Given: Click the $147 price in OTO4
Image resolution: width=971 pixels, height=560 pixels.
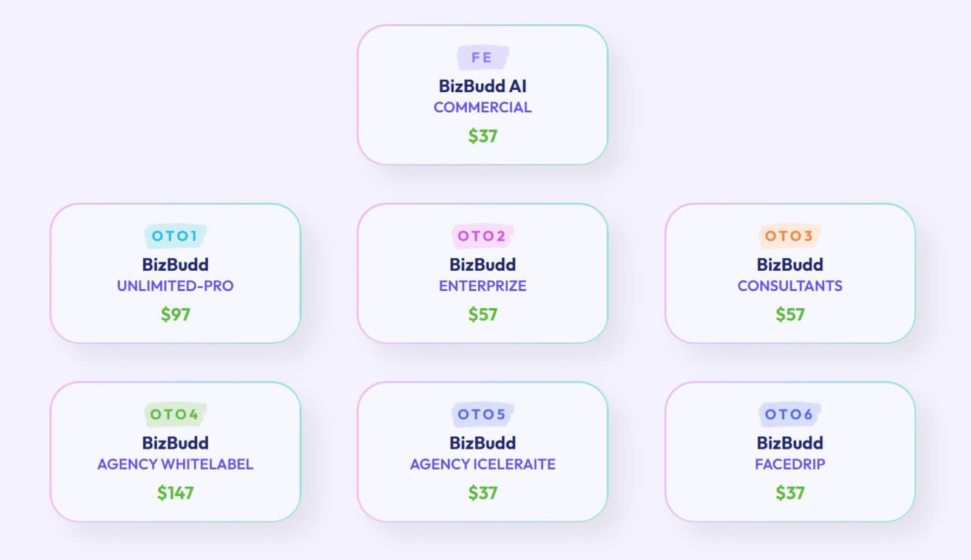Looking at the screenshot, I should click(175, 493).
